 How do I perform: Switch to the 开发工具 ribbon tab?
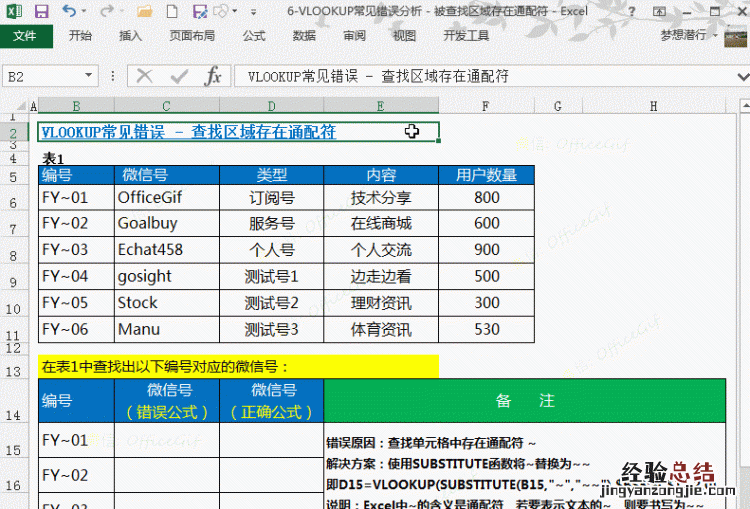pyautogui.click(x=466, y=35)
